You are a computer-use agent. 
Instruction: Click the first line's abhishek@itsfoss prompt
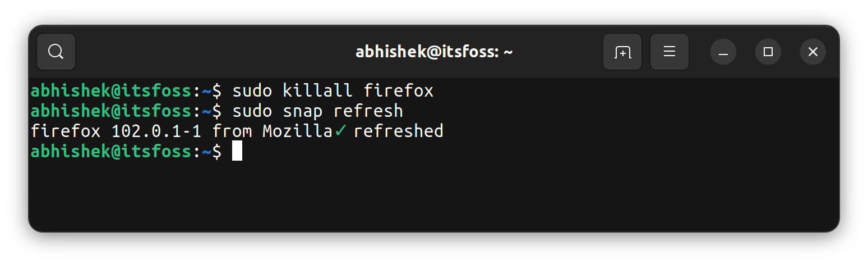[111, 91]
